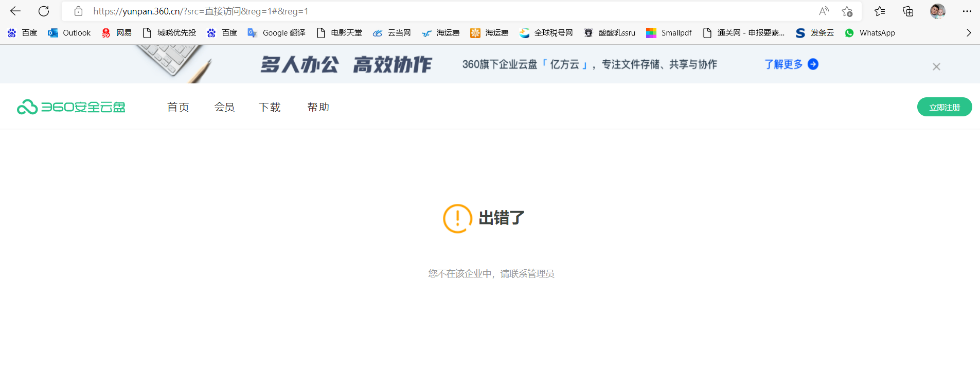
Task: Go back with the browser back arrow
Action: pyautogui.click(x=15, y=11)
